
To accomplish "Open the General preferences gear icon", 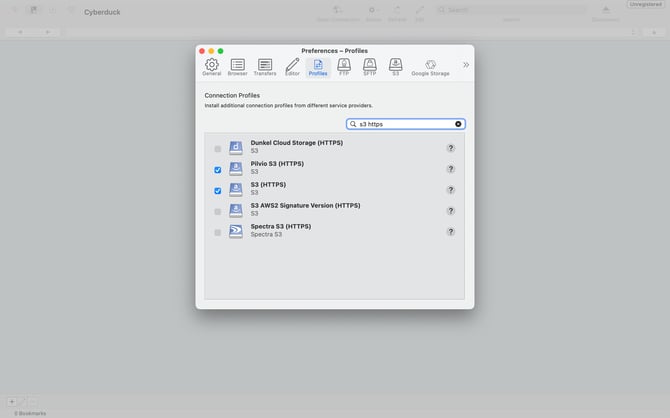I will click(212, 65).
